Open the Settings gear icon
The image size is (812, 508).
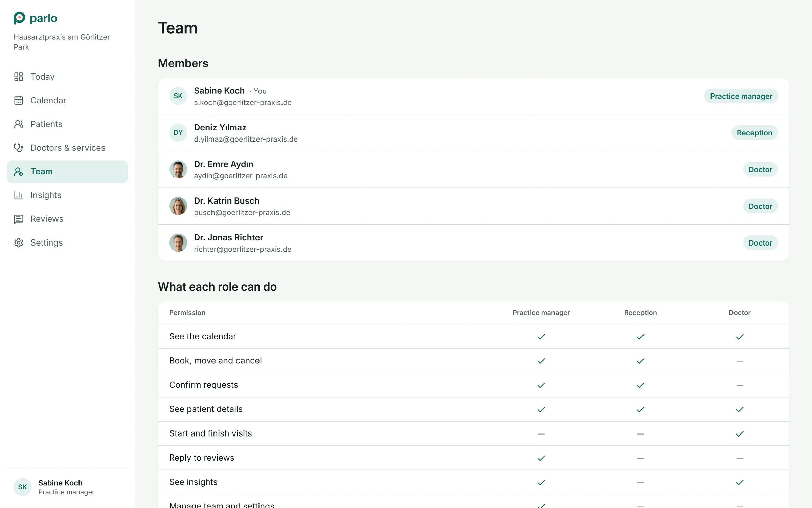coord(19,243)
